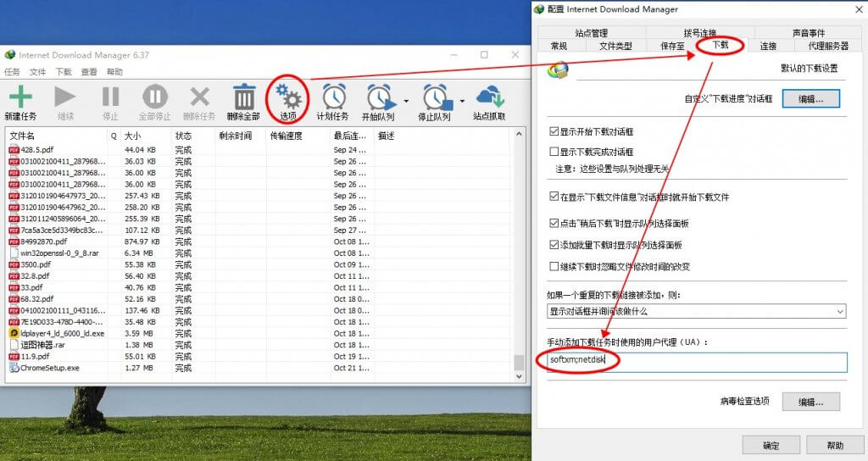The width and height of the screenshot is (868, 461).
Task: Uncheck 显示开始下载对话框 checkbox
Action: [x=554, y=131]
